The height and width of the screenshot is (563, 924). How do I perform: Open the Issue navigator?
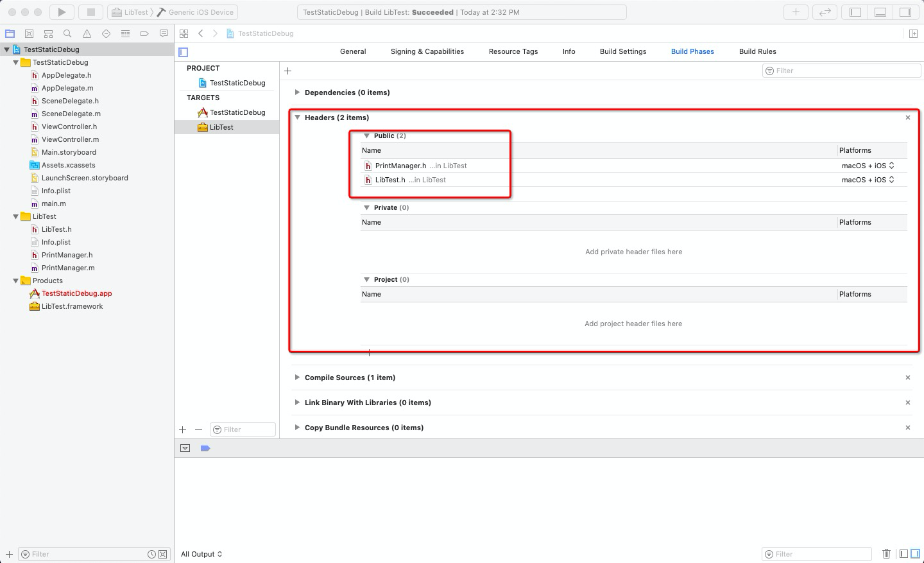(87, 33)
